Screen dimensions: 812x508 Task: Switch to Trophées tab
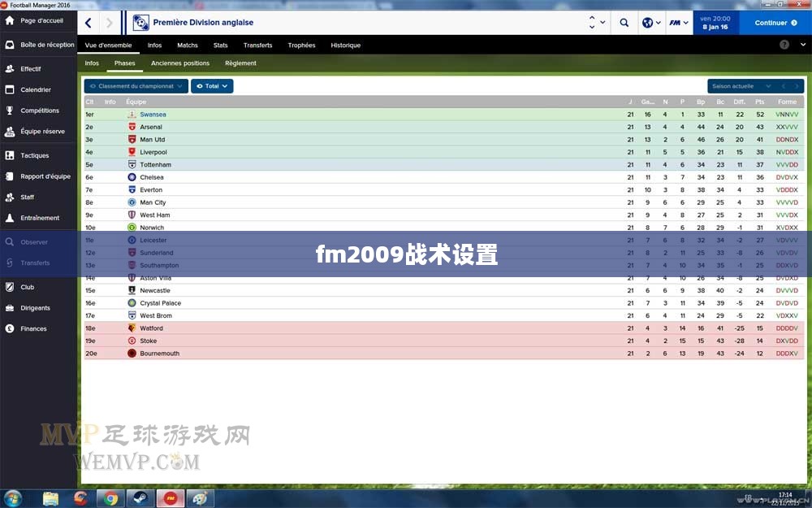point(301,45)
